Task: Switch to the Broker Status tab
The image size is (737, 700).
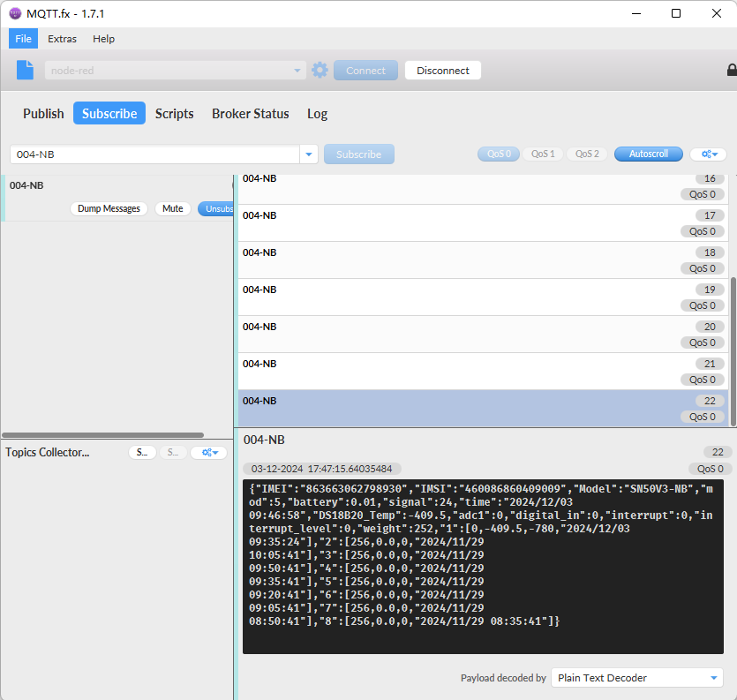Action: pos(250,113)
